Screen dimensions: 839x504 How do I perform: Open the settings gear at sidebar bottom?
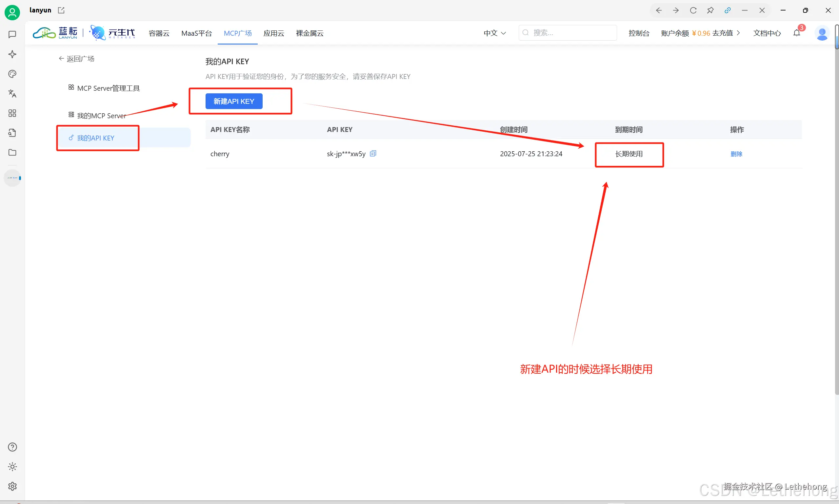click(x=12, y=486)
